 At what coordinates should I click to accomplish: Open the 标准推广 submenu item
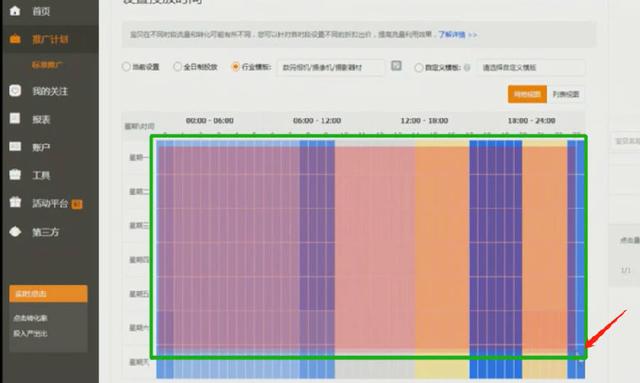(47, 65)
